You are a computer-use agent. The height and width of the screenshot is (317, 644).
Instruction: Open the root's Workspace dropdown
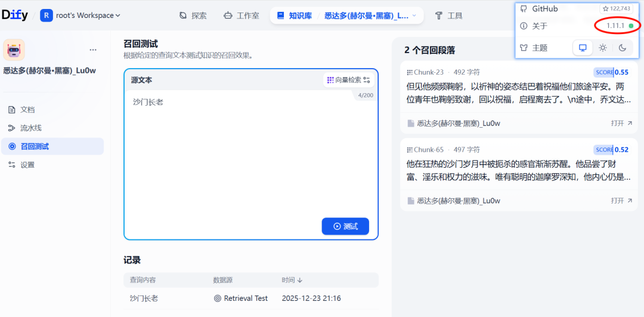coord(88,16)
